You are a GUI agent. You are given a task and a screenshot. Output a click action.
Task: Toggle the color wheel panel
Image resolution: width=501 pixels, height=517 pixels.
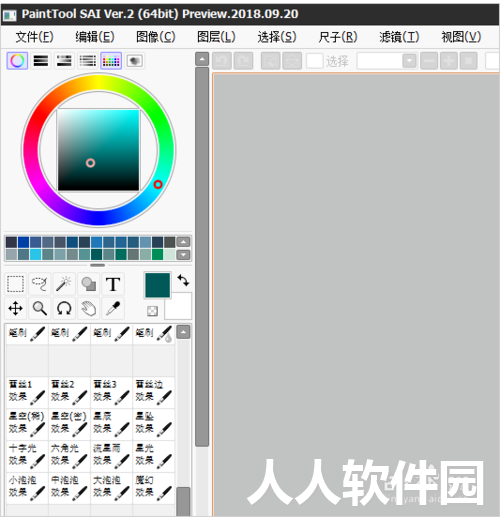(17, 61)
